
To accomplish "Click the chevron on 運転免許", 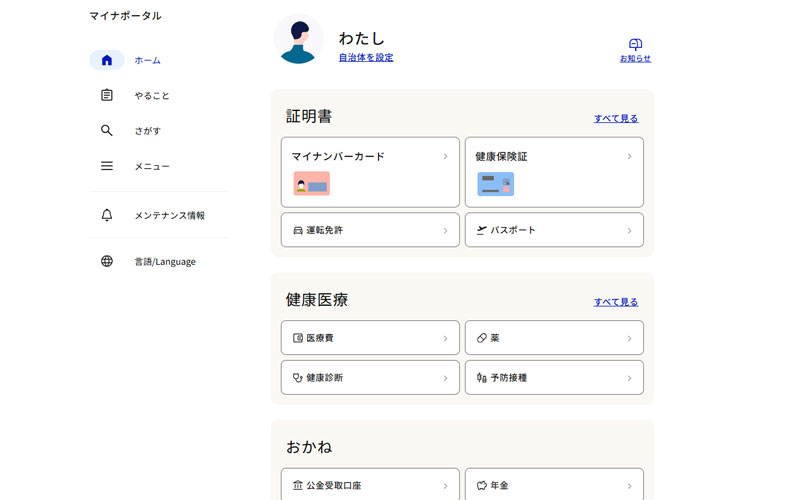I will tap(445, 231).
